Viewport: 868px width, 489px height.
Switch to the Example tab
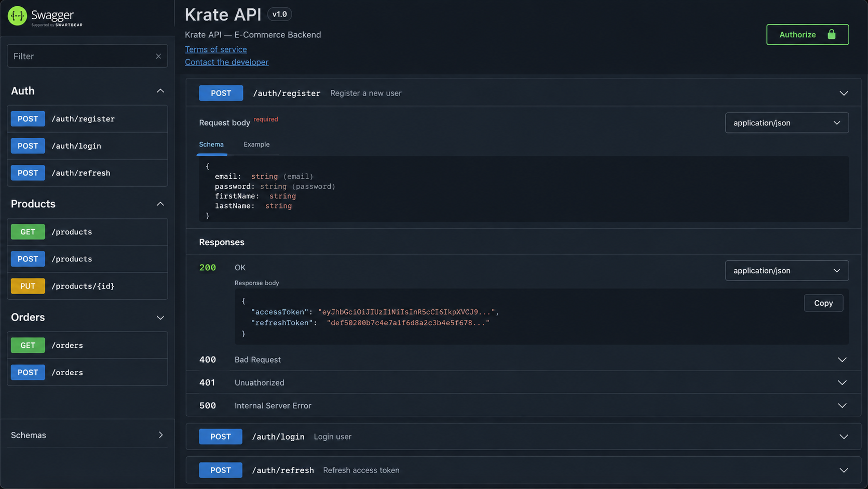(256, 144)
